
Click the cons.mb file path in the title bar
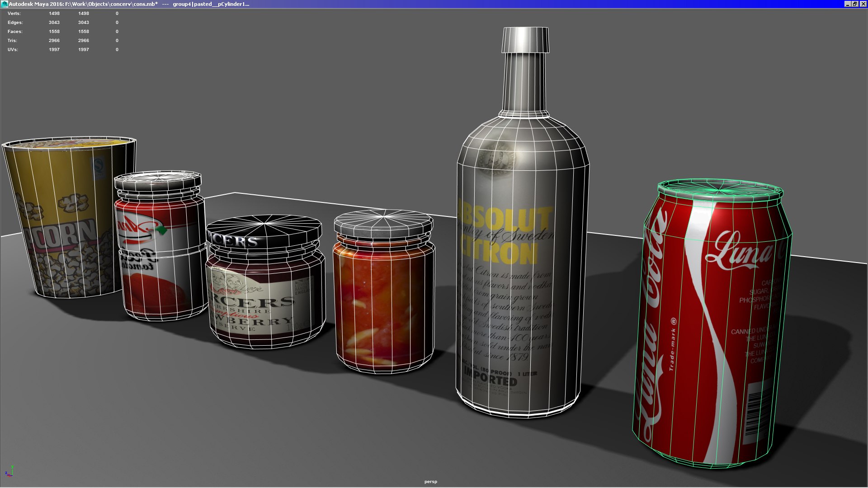pyautogui.click(x=111, y=4)
